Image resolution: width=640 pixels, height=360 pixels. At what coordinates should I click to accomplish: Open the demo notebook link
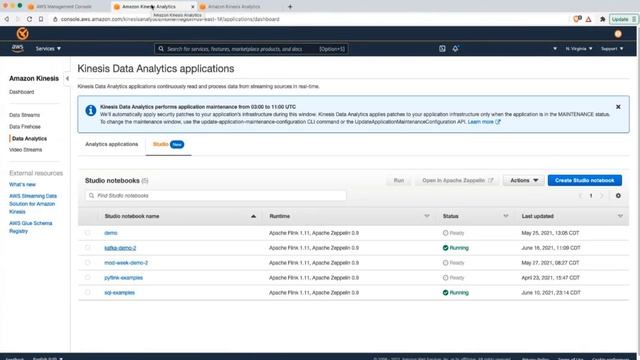(x=111, y=233)
